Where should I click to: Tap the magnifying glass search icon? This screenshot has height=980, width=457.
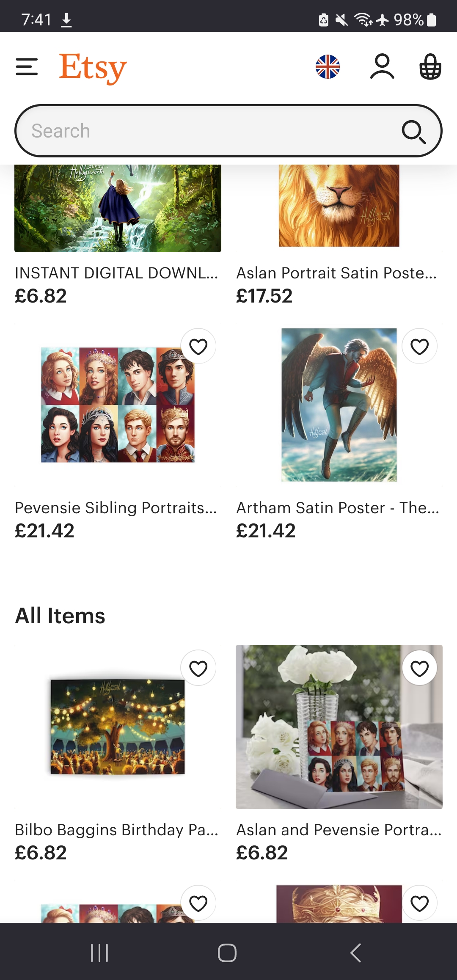(x=413, y=132)
